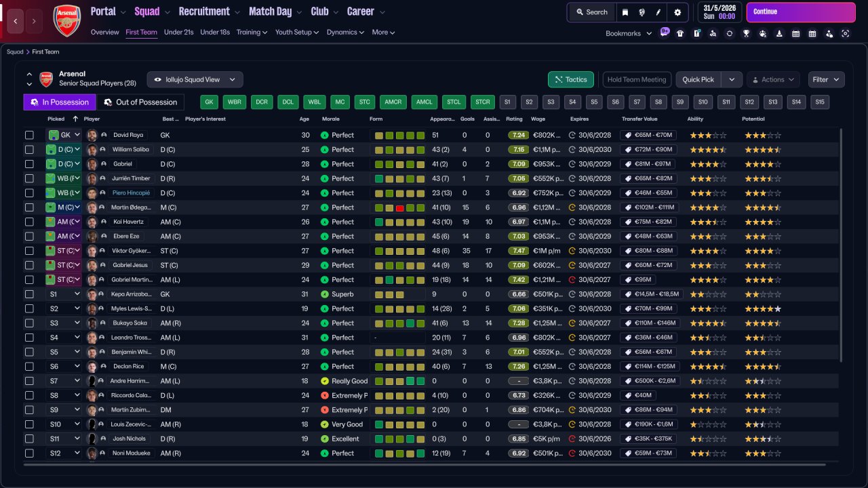
Task: Click the pencil edit icon in top bar
Action: coord(658,12)
